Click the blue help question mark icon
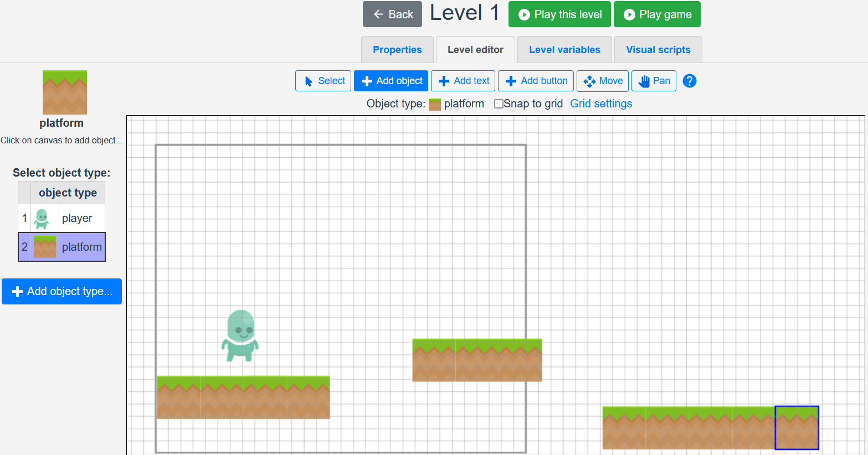This screenshot has width=868, height=455. (x=689, y=81)
